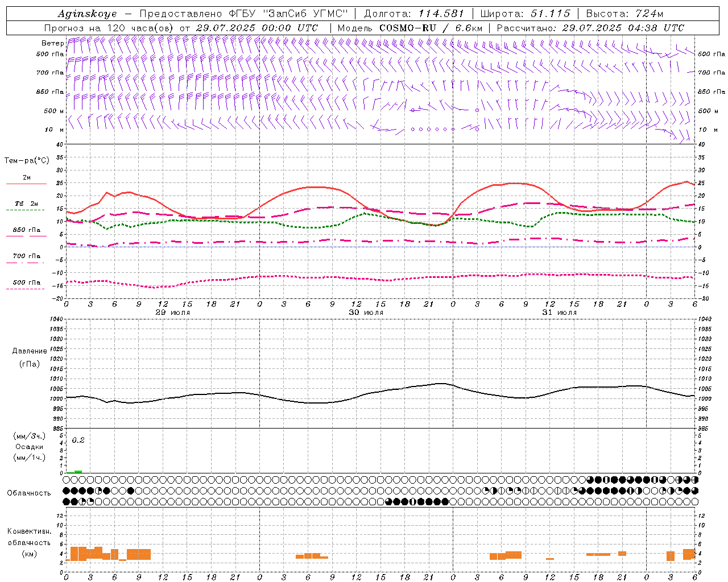Viewport: 728px width, 582px height.
Task: Click the Конвективн. облачность (км) label
Action: click(x=29, y=543)
